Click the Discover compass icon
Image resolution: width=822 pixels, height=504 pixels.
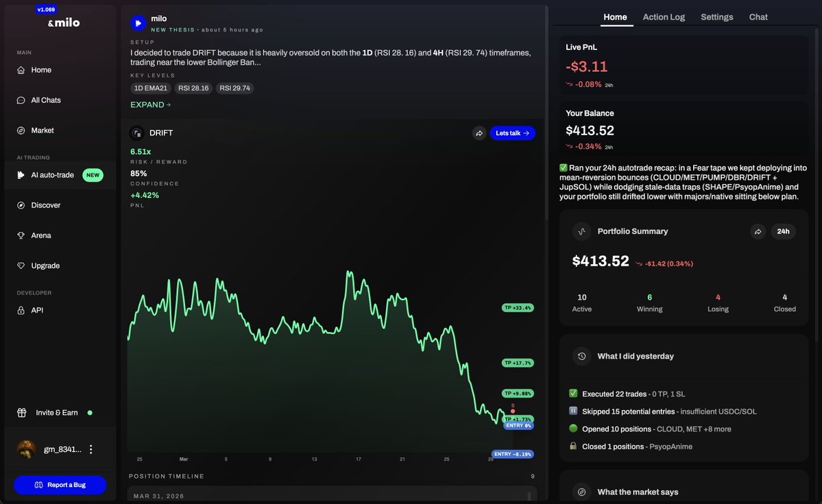click(21, 206)
